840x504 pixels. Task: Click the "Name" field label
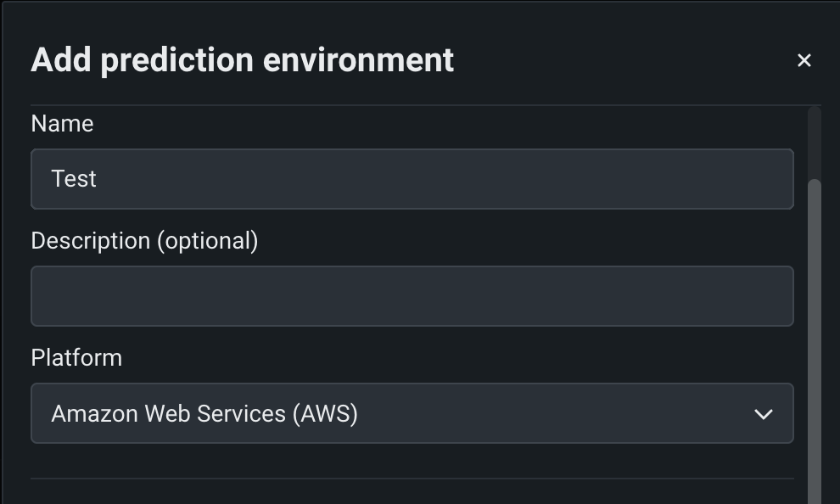coord(62,124)
